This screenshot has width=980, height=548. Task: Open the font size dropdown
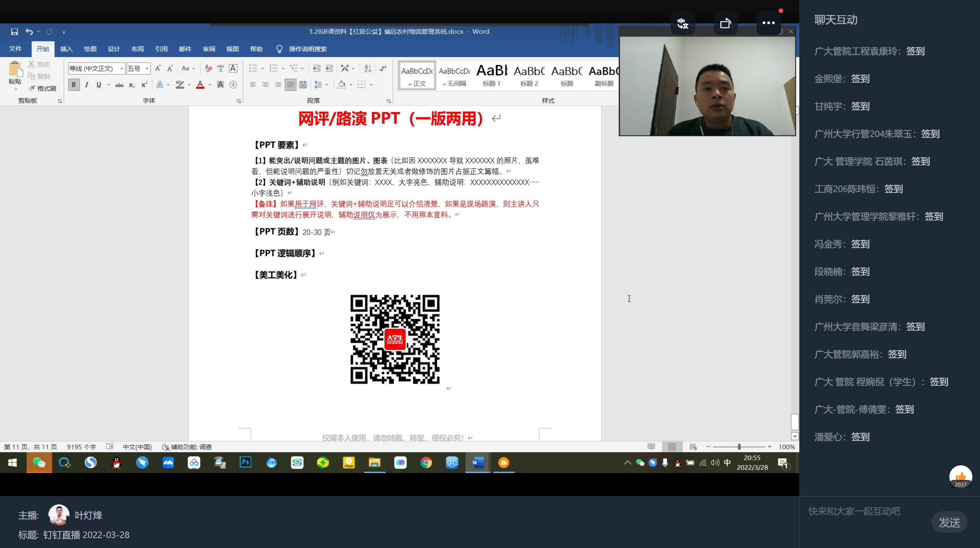coord(147,68)
